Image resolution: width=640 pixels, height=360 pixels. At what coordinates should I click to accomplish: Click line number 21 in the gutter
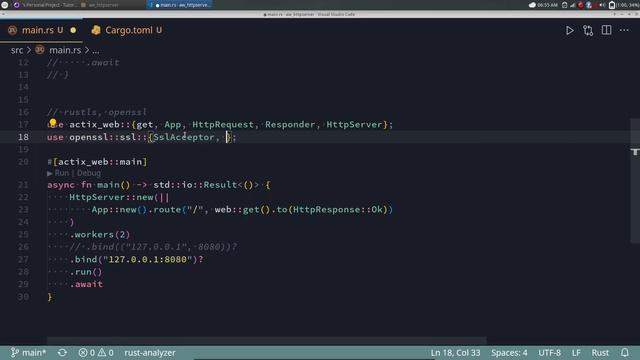click(x=23, y=185)
